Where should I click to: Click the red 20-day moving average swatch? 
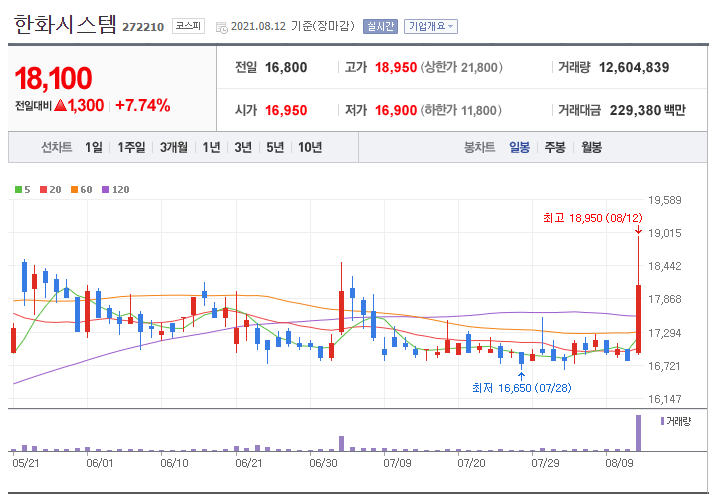point(43,190)
